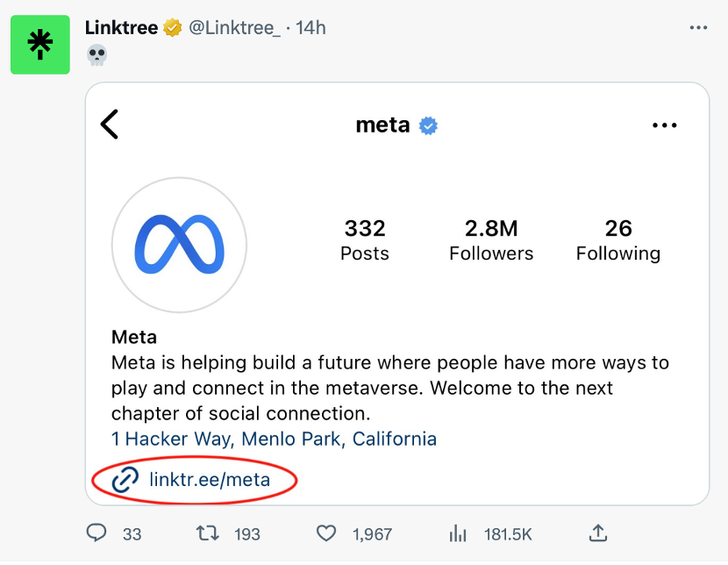Open the linktr.ee/meta link
Image resolution: width=728 pixels, height=565 pixels.
point(210,480)
